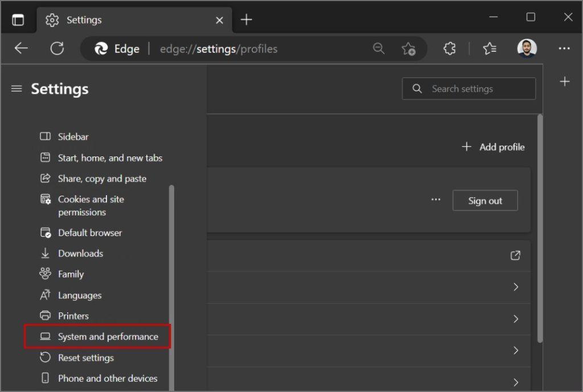583x392 pixels.
Task: Open the Settings and more ellipsis menu
Action: [564, 48]
